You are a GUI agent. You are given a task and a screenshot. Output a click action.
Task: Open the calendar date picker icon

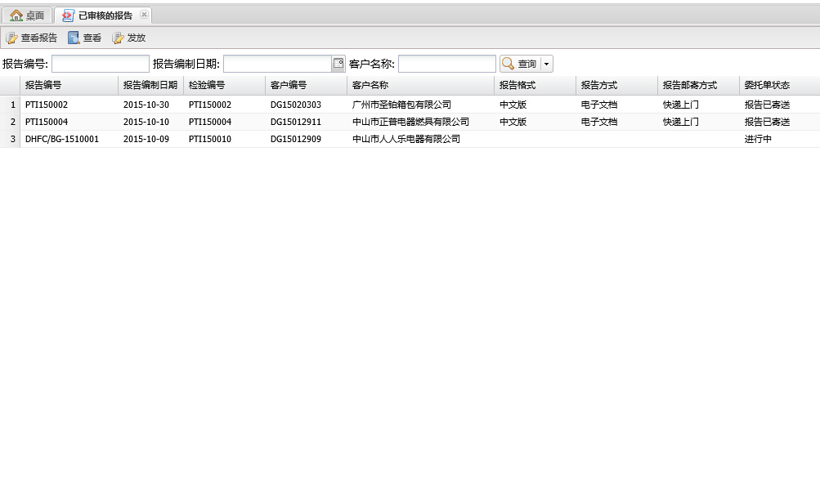[338, 64]
